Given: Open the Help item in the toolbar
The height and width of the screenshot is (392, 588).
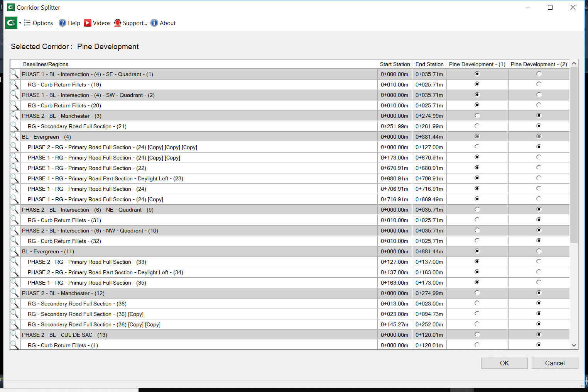Looking at the screenshot, I should 69,23.
